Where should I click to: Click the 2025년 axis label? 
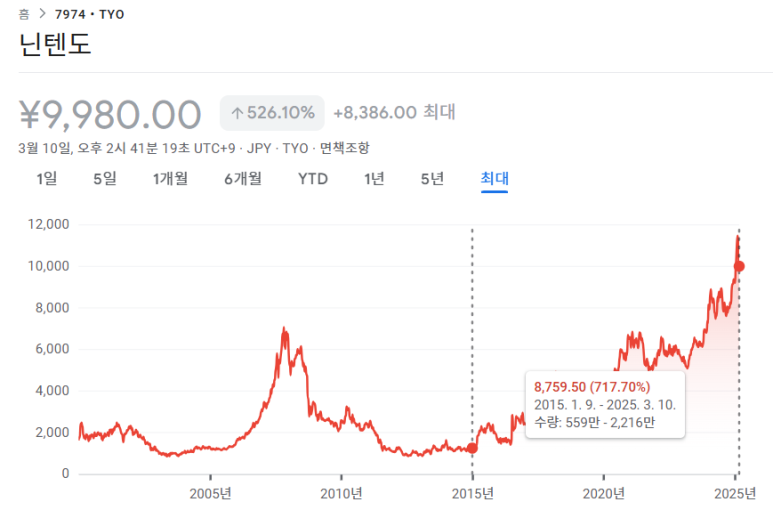pos(735,493)
